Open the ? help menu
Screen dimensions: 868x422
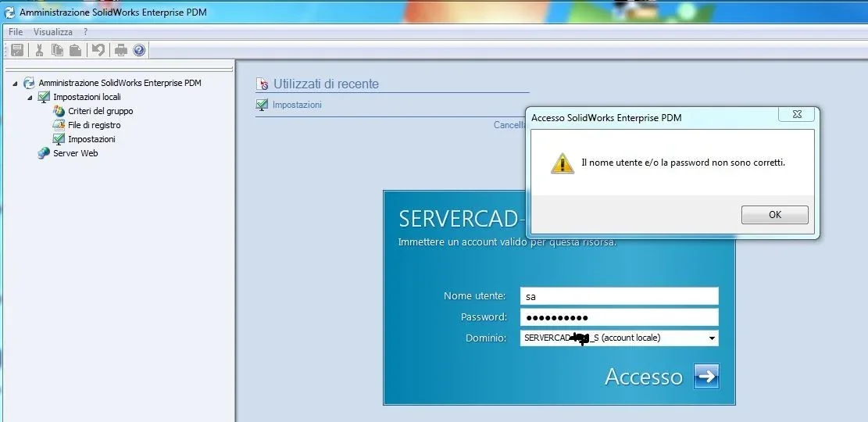pos(86,32)
